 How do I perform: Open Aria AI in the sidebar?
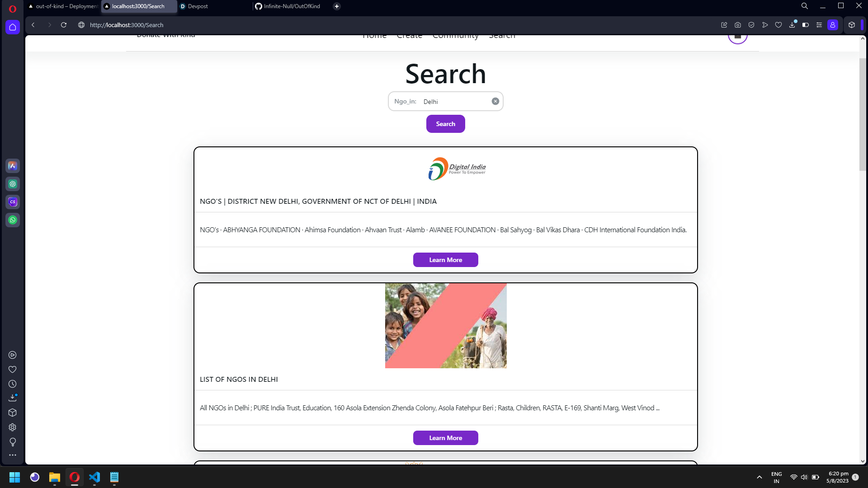(13, 166)
